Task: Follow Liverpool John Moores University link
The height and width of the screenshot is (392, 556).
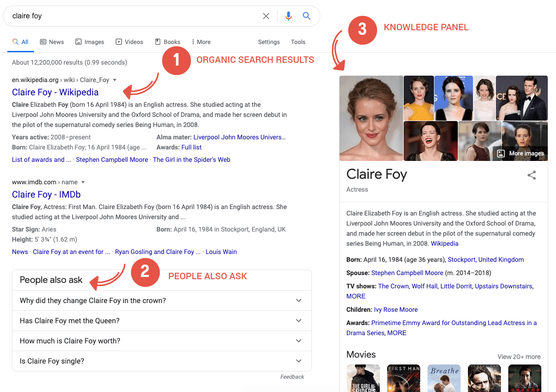Action: (239, 137)
